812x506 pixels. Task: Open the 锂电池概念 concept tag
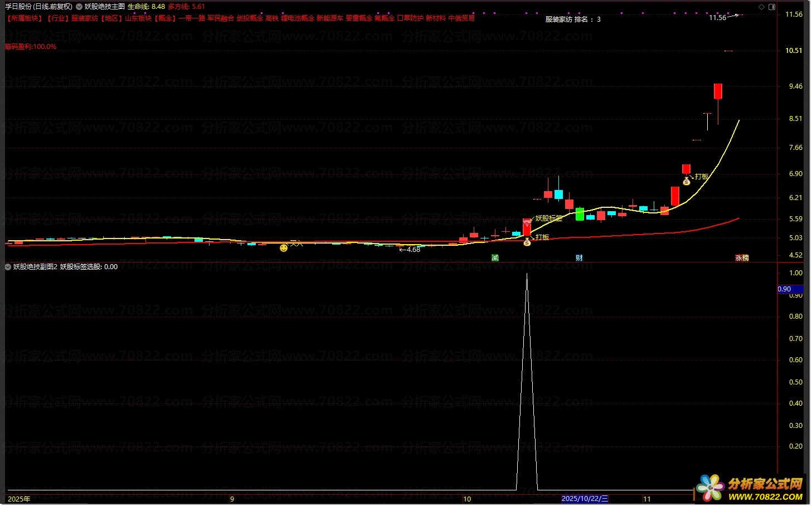(298, 18)
